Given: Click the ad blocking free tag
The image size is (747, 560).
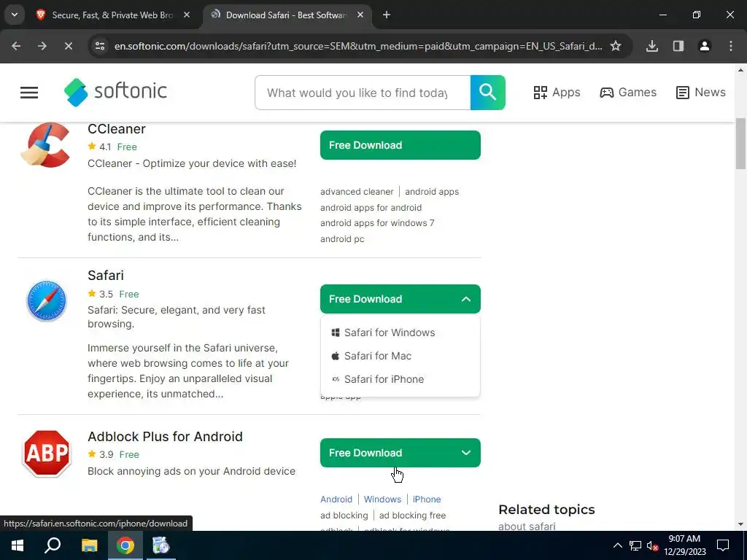Looking at the screenshot, I should tap(413, 516).
